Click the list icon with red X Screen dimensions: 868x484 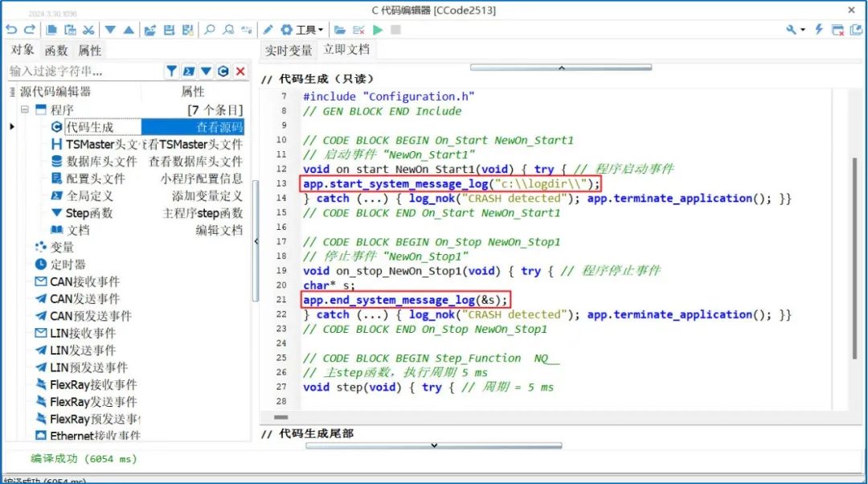[x=358, y=30]
